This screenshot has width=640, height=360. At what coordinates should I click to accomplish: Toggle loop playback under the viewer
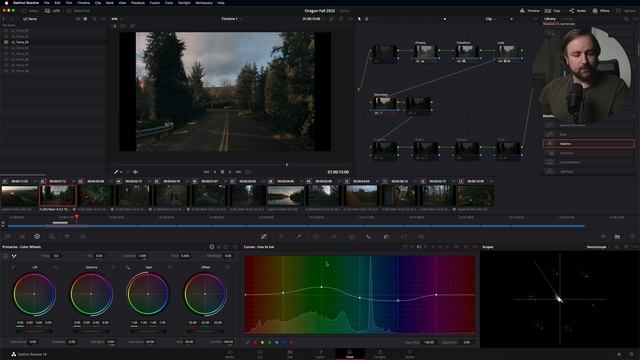(x=248, y=172)
